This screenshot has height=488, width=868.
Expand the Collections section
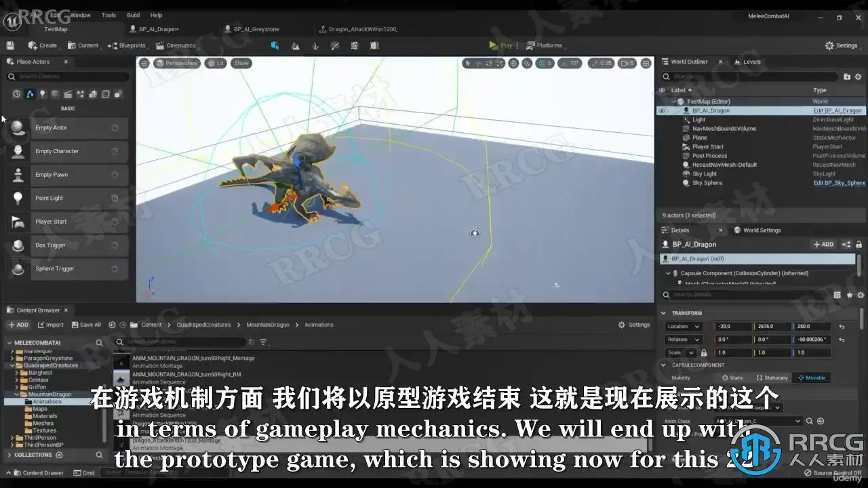coord(9,455)
